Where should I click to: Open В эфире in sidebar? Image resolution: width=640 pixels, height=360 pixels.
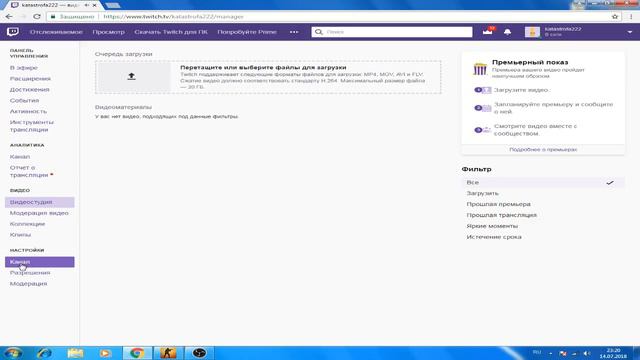pyautogui.click(x=24, y=68)
